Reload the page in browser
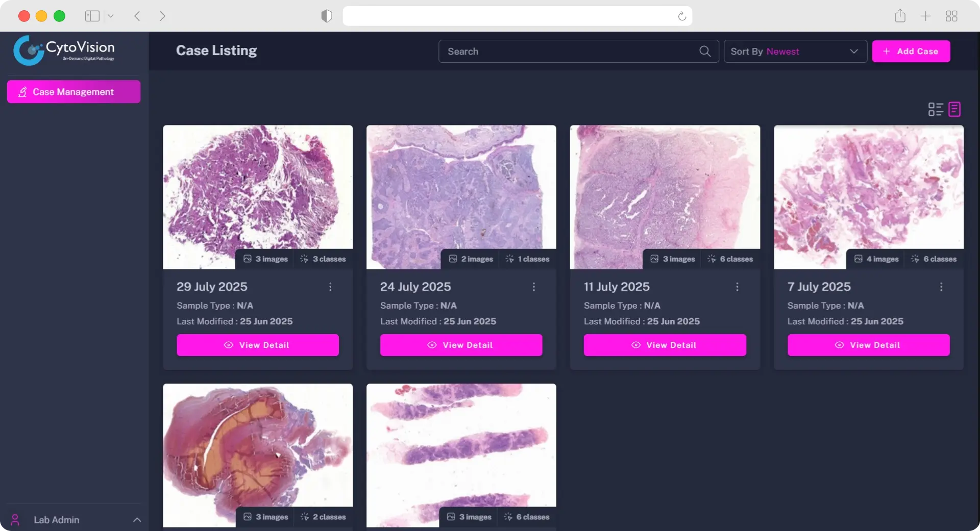The image size is (980, 531). tap(682, 16)
